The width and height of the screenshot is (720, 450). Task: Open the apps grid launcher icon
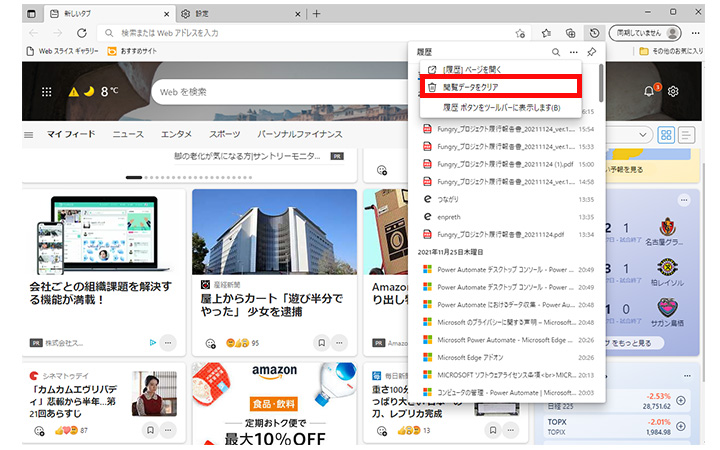47,92
